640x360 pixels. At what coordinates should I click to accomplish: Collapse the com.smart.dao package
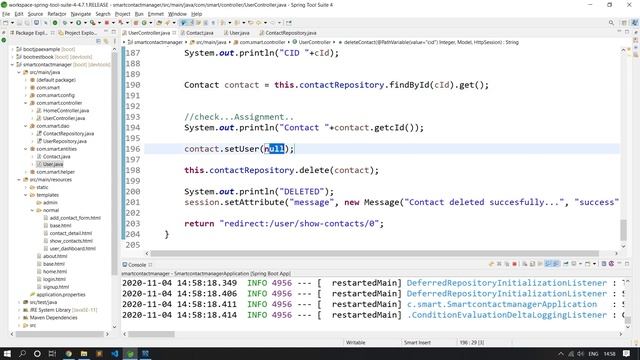tap(26, 126)
